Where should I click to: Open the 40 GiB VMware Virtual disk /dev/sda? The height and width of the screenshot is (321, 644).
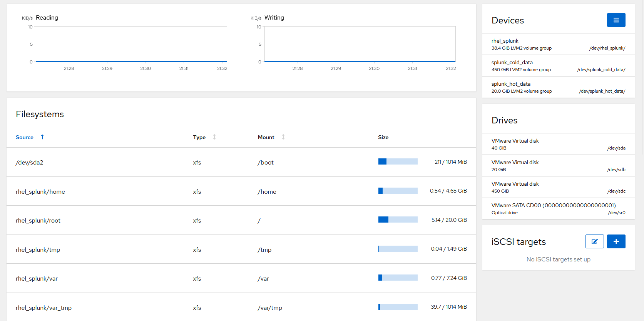tap(558, 144)
